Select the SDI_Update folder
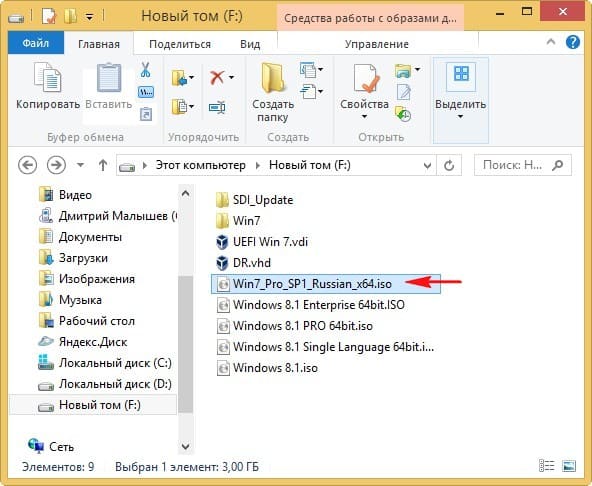This screenshot has height=486, width=592. coord(263,200)
